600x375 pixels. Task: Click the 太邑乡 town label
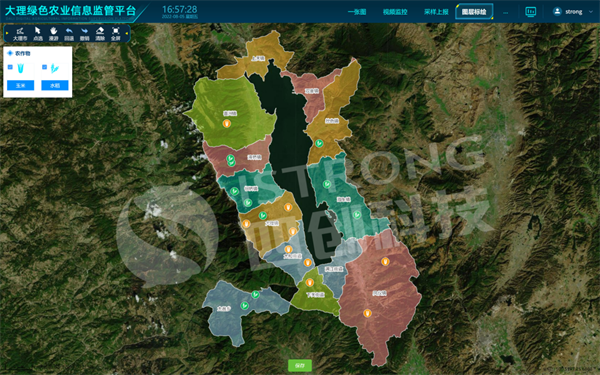click(224, 308)
